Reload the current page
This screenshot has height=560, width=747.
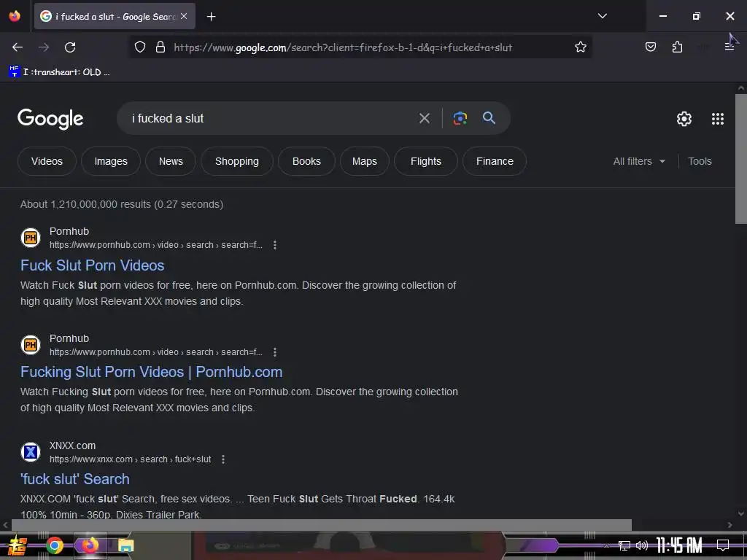tap(70, 47)
